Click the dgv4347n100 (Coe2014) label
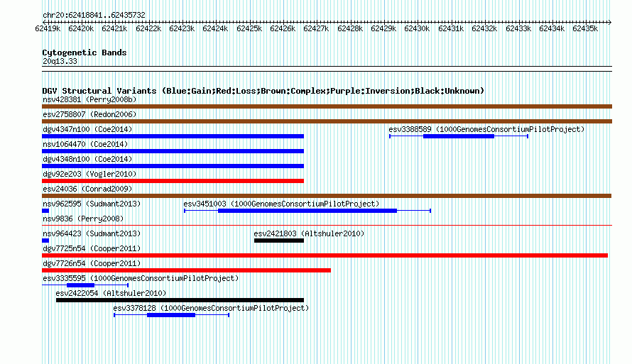 pos(87,129)
